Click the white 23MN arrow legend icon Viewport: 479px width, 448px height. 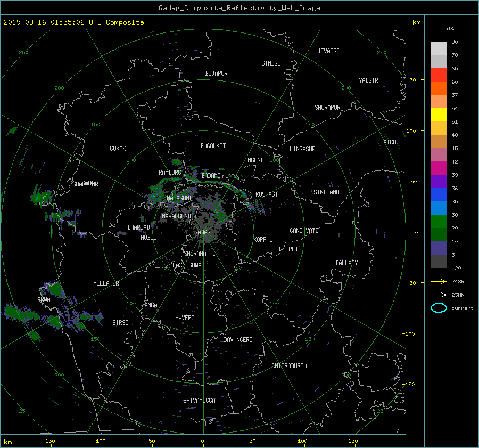click(439, 295)
